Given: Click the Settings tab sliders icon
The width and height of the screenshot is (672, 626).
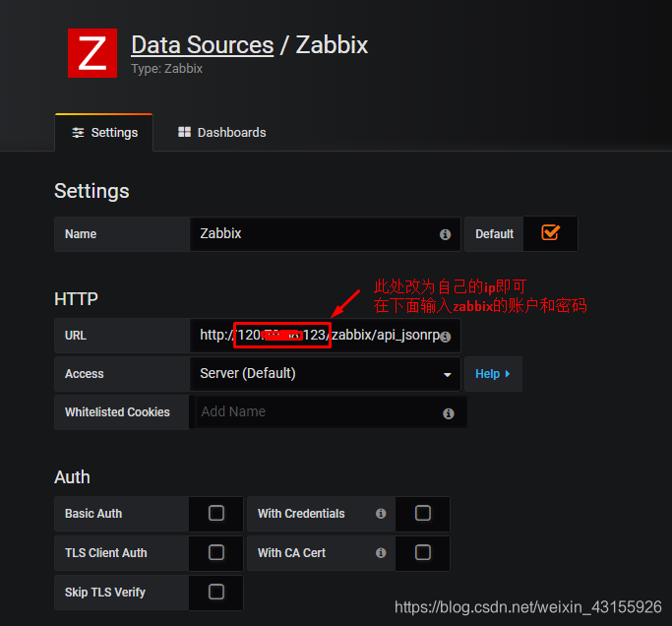Looking at the screenshot, I should pos(78,133).
